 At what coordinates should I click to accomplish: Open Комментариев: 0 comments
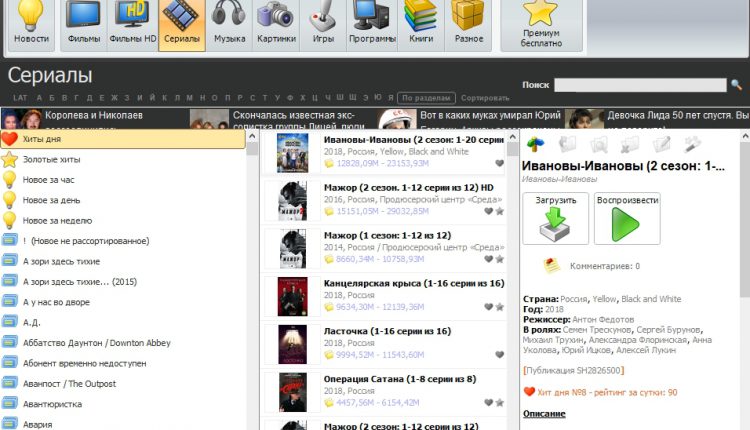605,266
